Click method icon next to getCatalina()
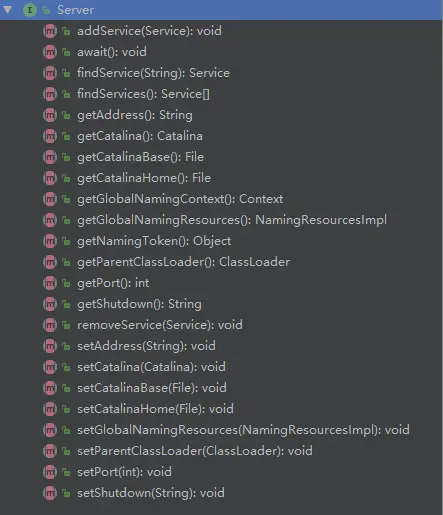 (50, 136)
